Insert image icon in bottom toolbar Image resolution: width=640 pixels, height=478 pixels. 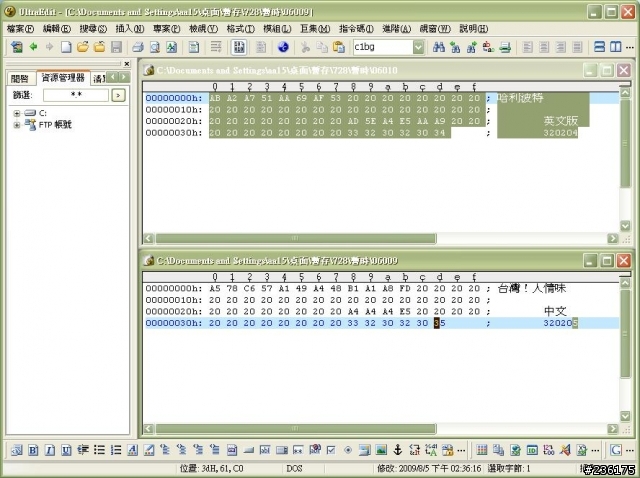click(381, 450)
